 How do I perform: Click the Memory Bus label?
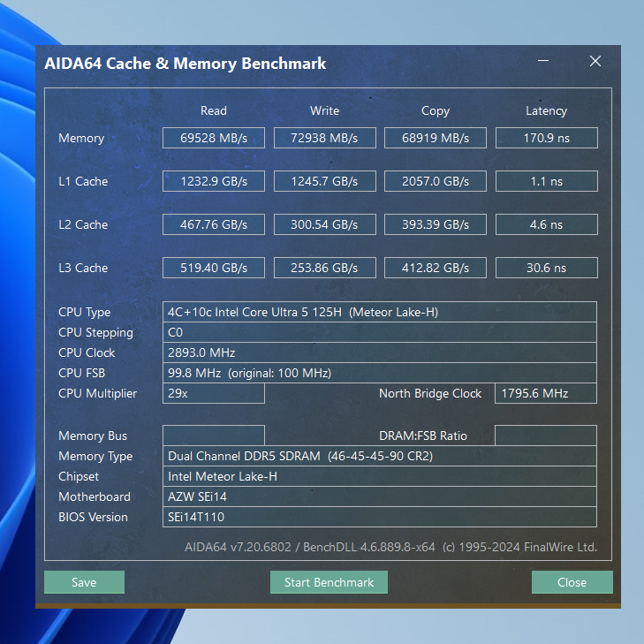[93, 436]
